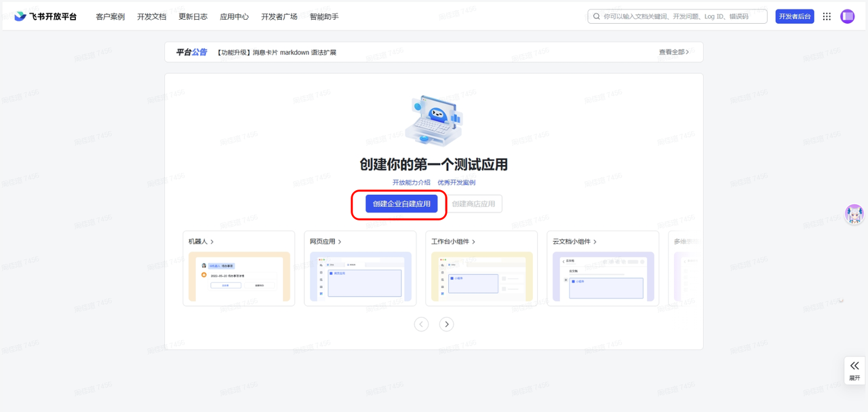The width and height of the screenshot is (868, 412).
Task: Click the 开发者后台 button
Action: pos(794,16)
